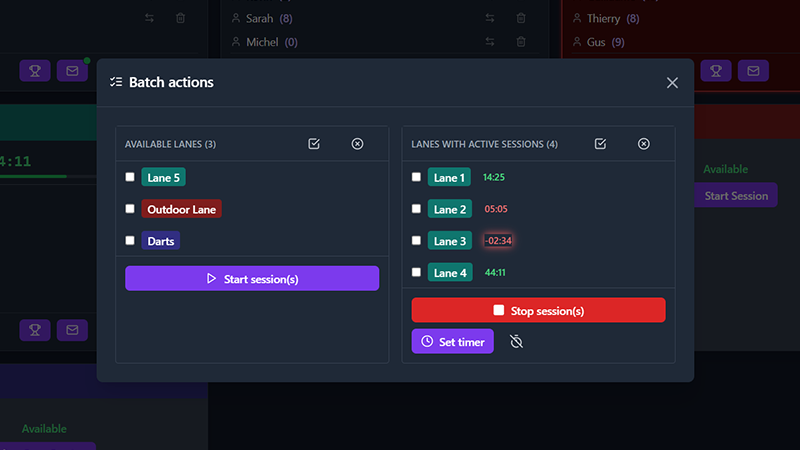The image size is (800, 450).
Task: Deselect all lanes with active sessions
Action: point(644,144)
